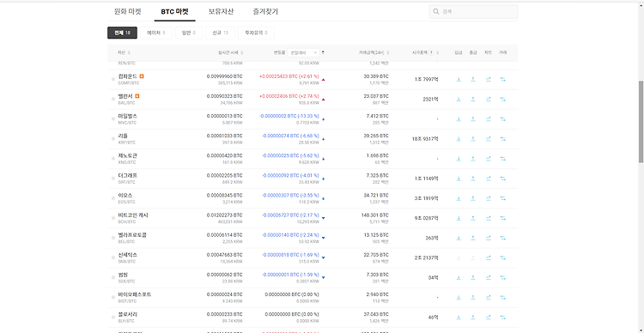
Task: Open withdrawal for the EOS/BTC row
Action: pyautogui.click(x=473, y=198)
